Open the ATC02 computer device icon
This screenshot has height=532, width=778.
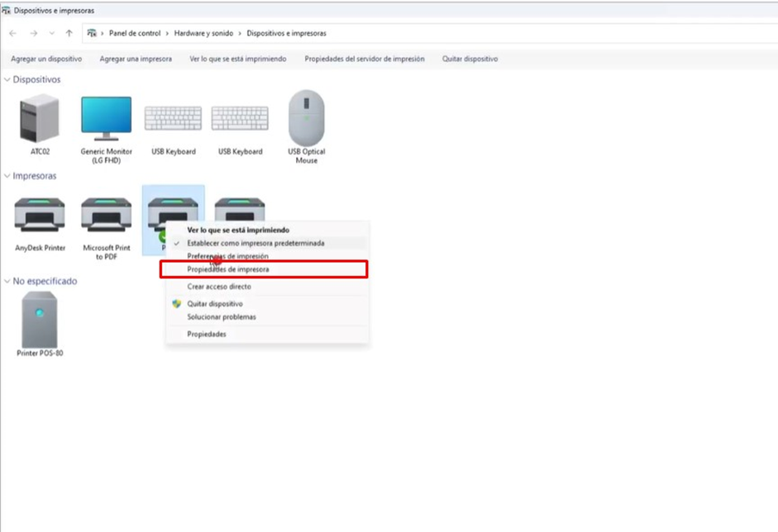(x=39, y=120)
